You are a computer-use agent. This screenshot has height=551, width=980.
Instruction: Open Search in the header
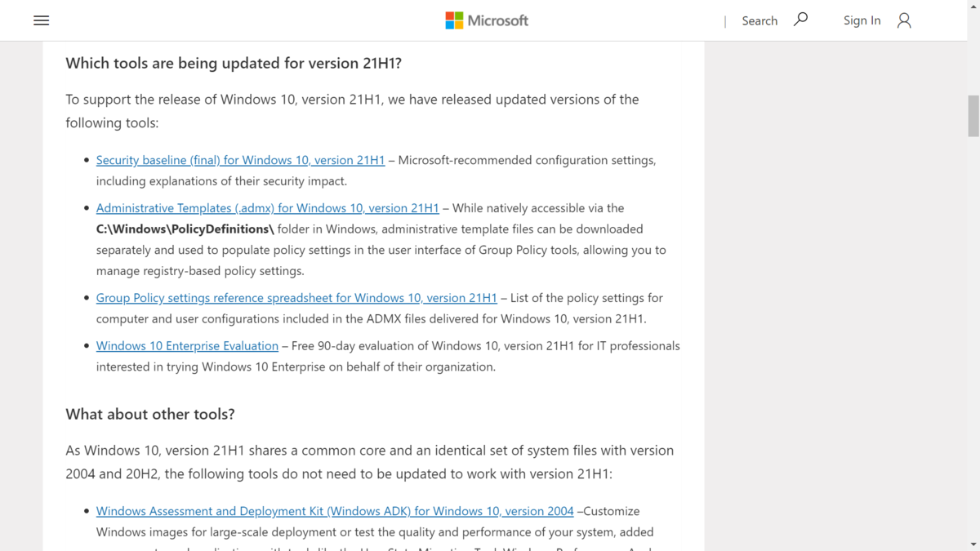pos(759,20)
